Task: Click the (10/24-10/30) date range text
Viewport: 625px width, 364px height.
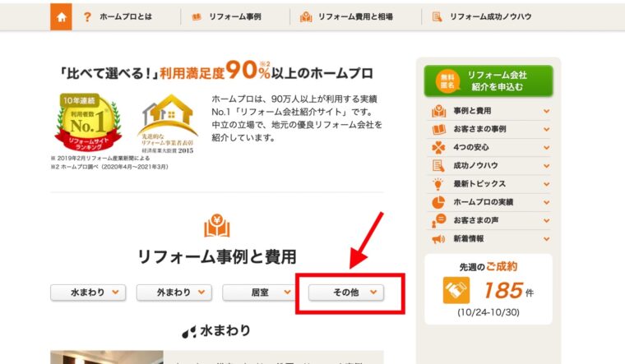Action: click(488, 312)
